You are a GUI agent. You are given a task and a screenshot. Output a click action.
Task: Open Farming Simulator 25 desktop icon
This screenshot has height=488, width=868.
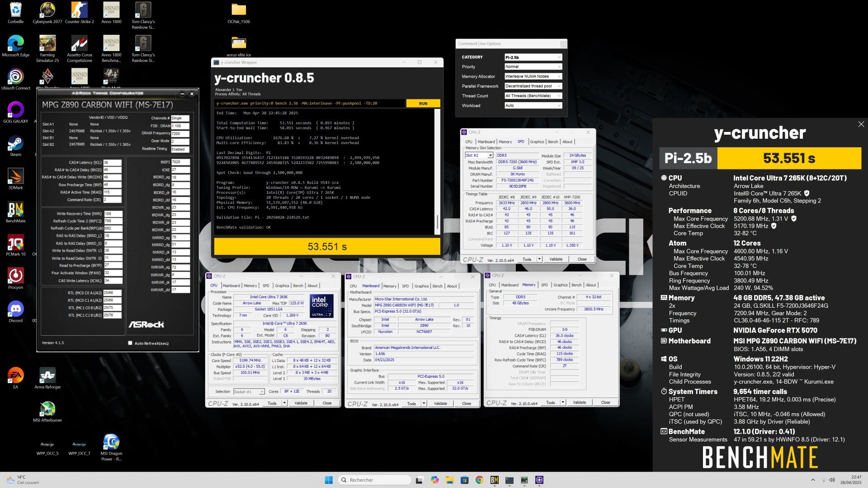coord(47,49)
